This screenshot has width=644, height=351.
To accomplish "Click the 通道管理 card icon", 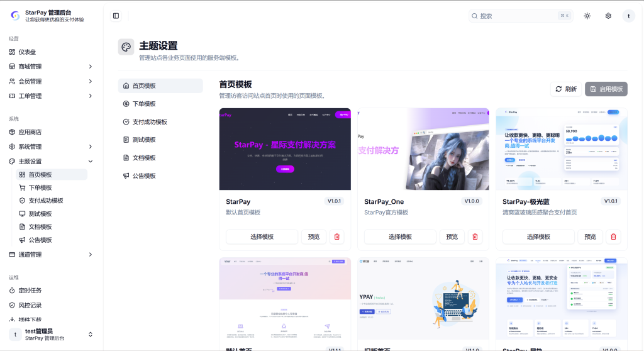I will tap(12, 255).
